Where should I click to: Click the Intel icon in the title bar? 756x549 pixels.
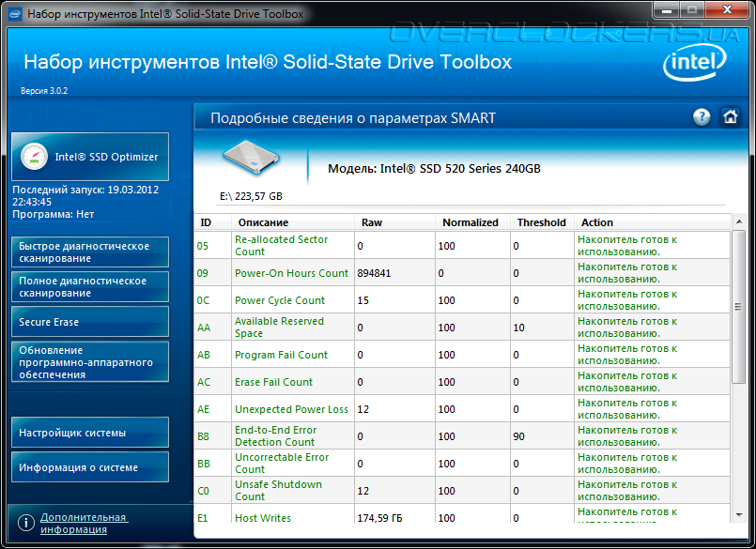[x=15, y=13]
